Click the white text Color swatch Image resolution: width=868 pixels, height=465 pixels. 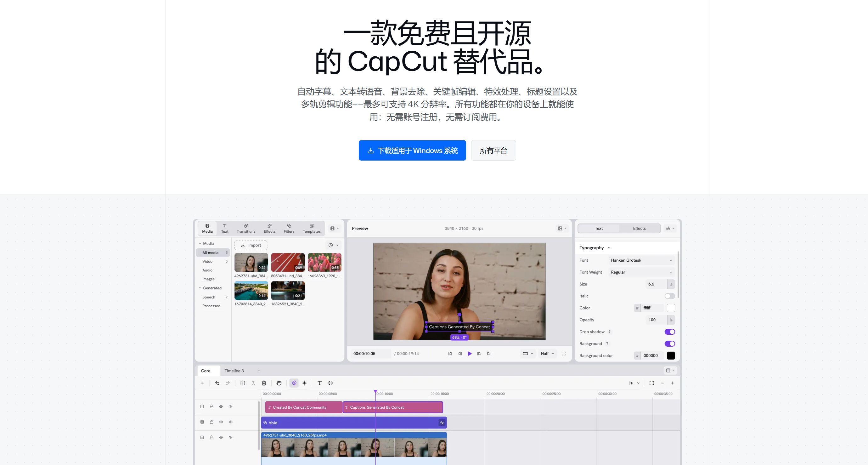point(671,308)
